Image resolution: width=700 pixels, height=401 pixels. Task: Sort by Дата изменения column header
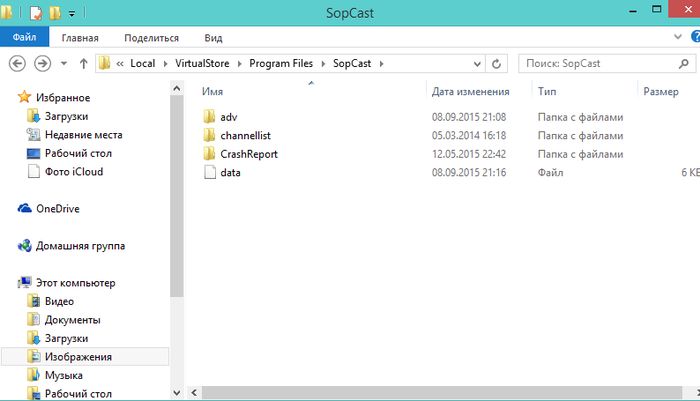[x=470, y=91]
